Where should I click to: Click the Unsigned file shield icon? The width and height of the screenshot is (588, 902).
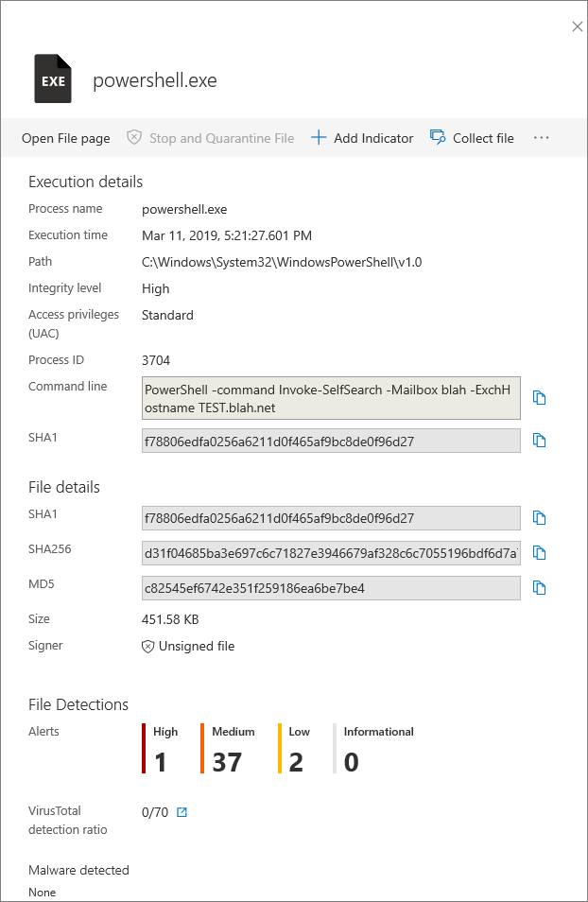click(147, 647)
